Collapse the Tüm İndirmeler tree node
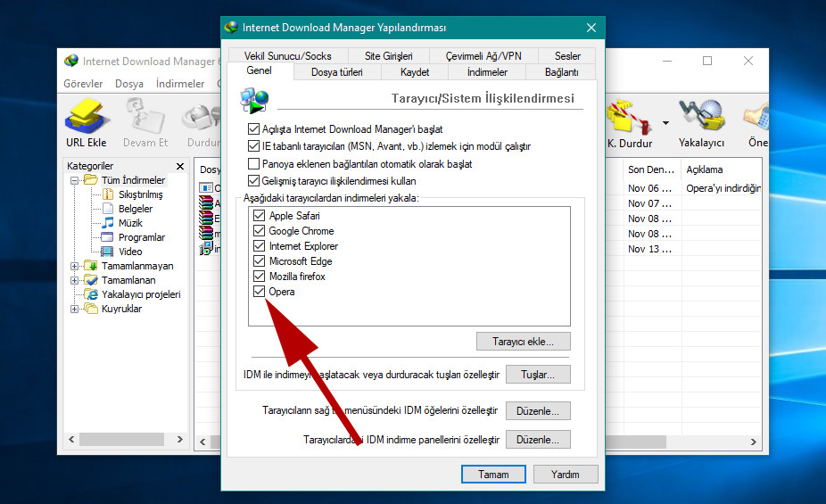826x504 pixels. pyautogui.click(x=74, y=180)
